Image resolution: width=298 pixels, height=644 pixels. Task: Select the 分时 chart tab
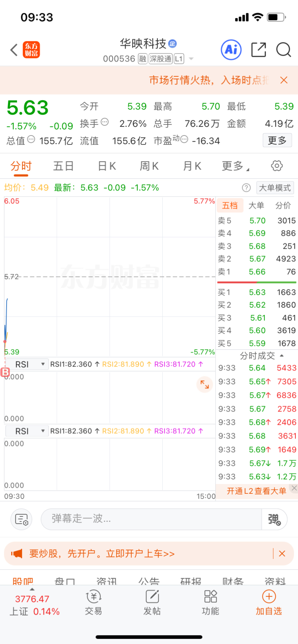[x=21, y=166]
